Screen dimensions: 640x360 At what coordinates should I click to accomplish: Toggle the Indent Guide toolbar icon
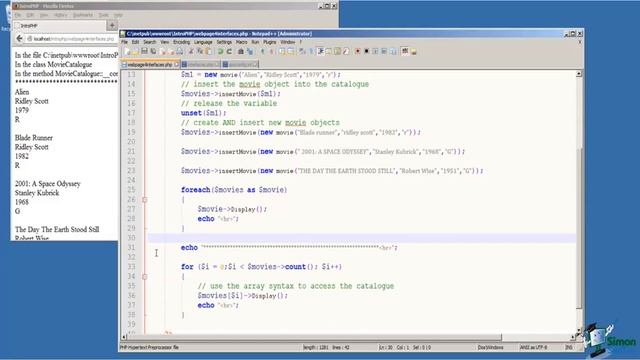[320, 51]
